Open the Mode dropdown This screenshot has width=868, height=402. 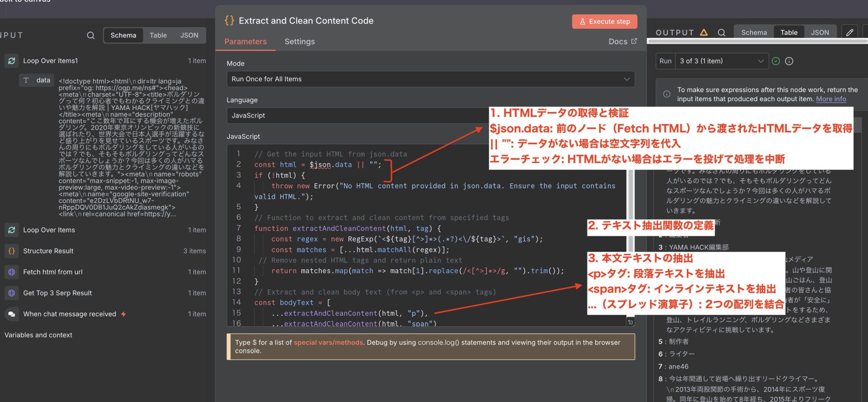430,79
